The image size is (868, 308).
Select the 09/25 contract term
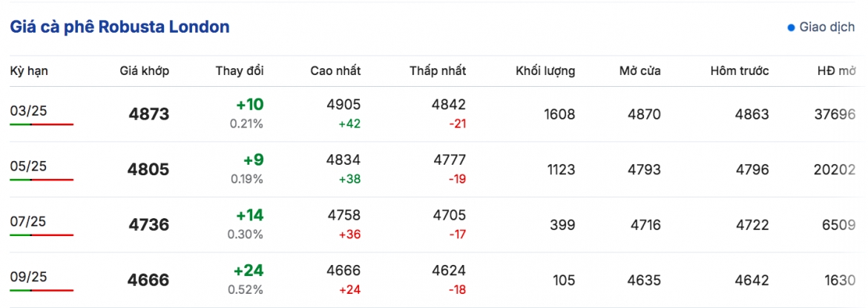pos(29,276)
